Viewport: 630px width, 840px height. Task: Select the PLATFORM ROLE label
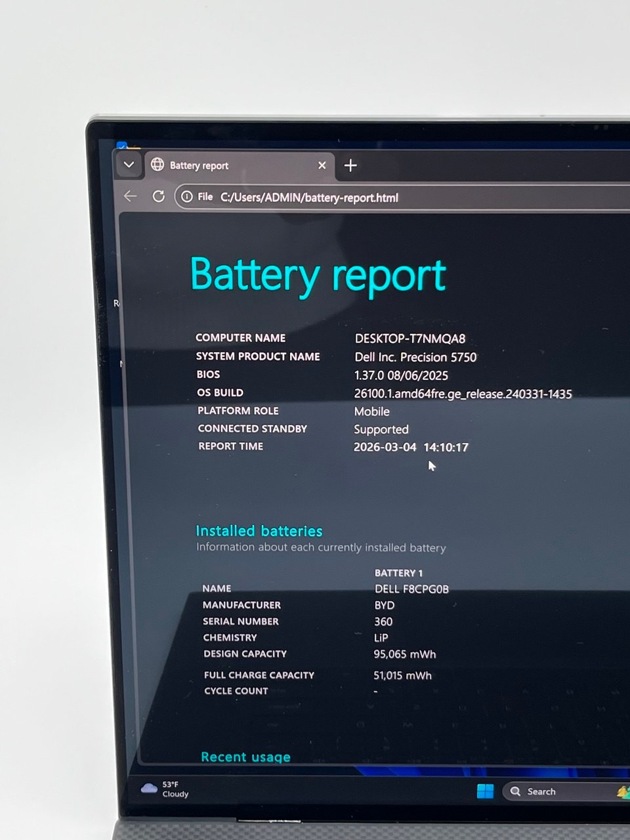point(238,411)
